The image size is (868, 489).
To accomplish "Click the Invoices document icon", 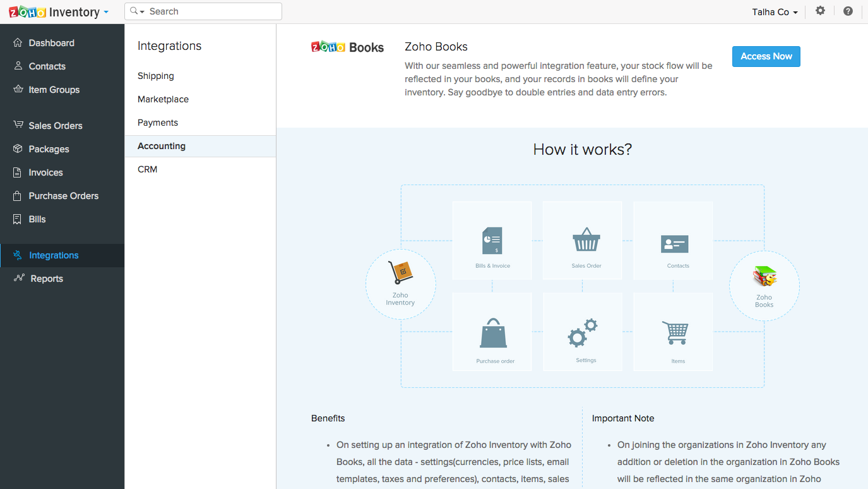I will (x=18, y=172).
